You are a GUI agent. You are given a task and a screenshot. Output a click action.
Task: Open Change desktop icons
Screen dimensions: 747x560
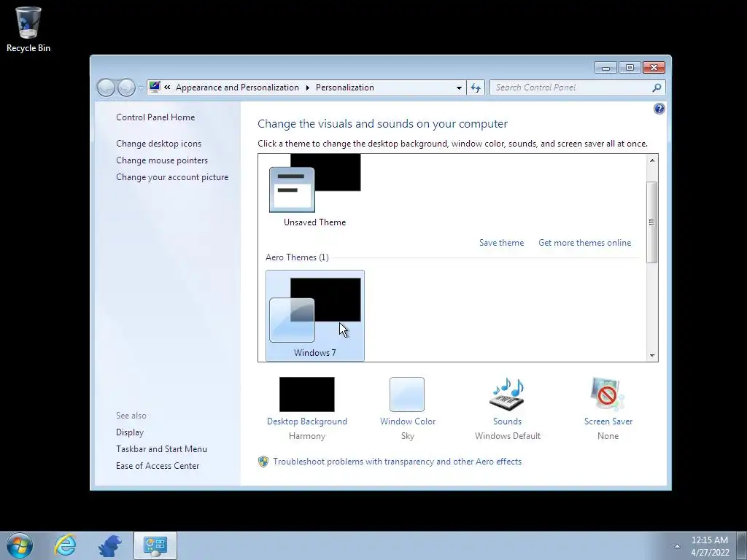(158, 144)
